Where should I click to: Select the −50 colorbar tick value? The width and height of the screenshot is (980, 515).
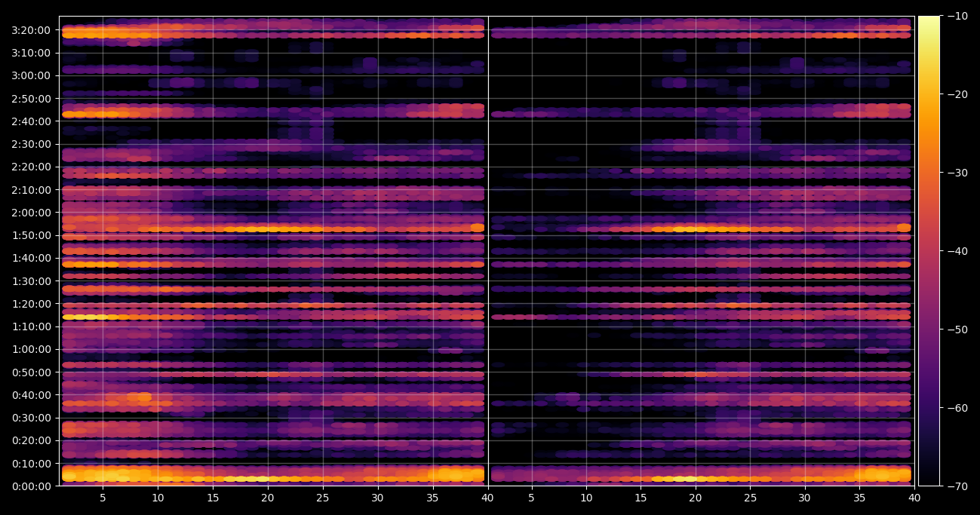[x=959, y=330]
